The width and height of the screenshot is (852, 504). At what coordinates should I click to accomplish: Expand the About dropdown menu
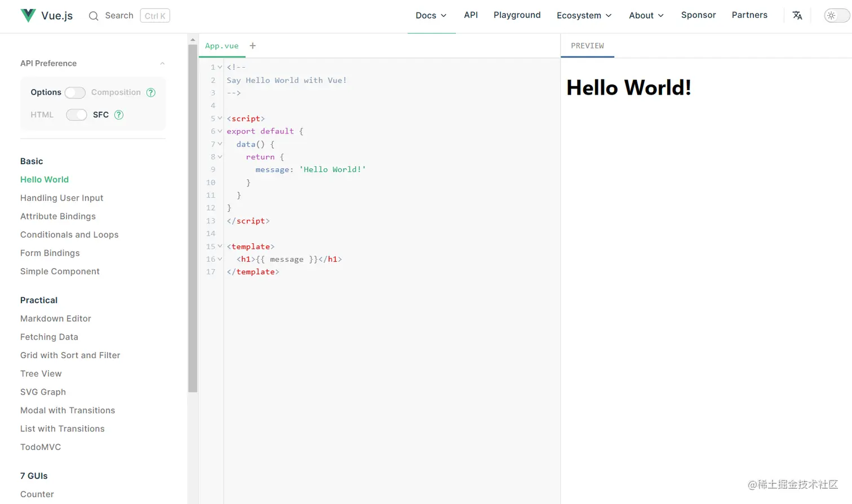pyautogui.click(x=646, y=15)
